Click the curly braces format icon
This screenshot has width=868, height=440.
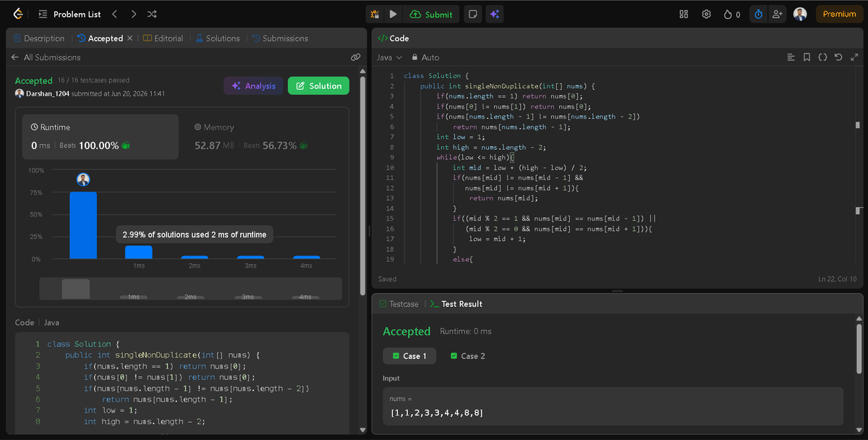pos(822,57)
